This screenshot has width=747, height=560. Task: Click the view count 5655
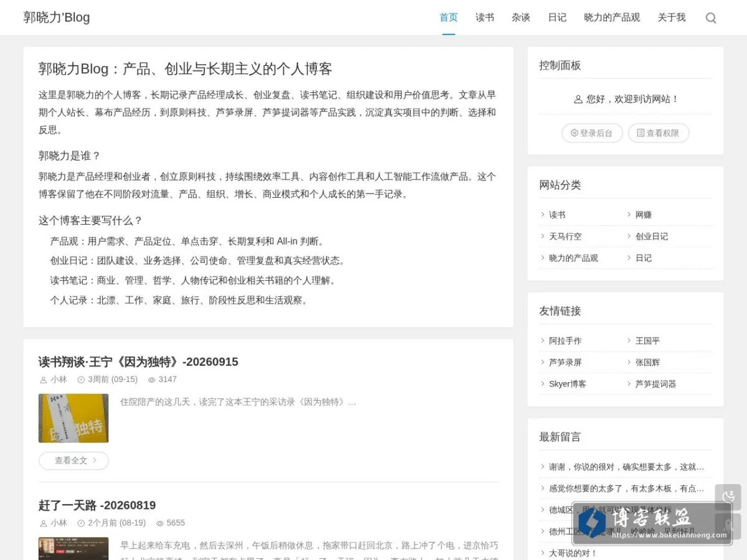176,523
